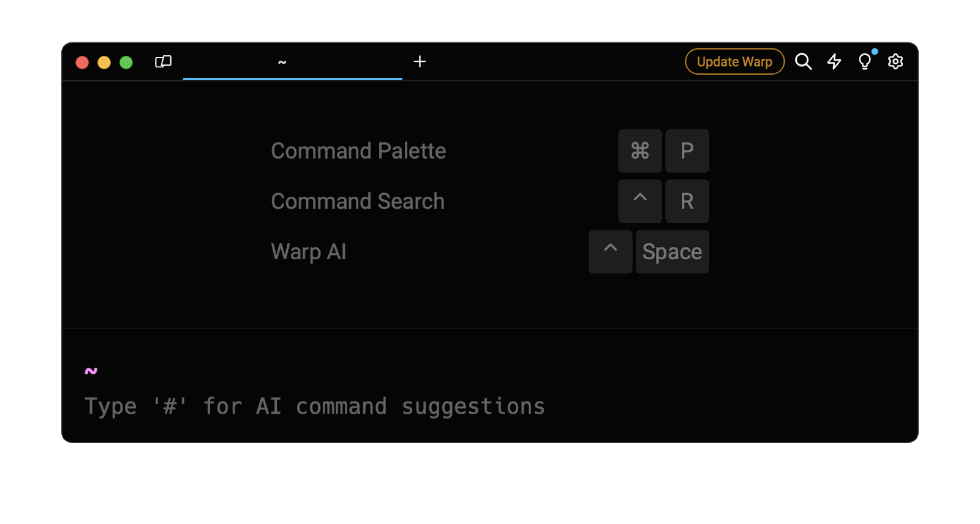The image size is (980, 524).
Task: Add a new tab with plus icon
Action: [420, 61]
